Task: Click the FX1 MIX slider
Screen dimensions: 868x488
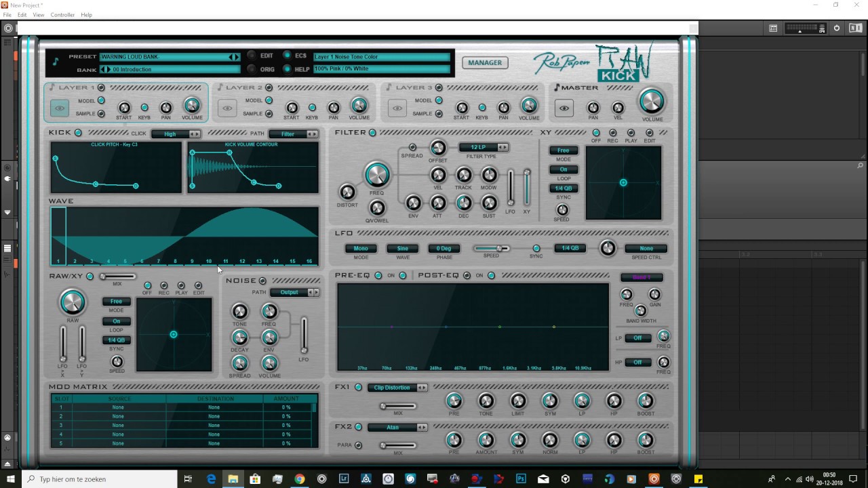Action: [397, 406]
